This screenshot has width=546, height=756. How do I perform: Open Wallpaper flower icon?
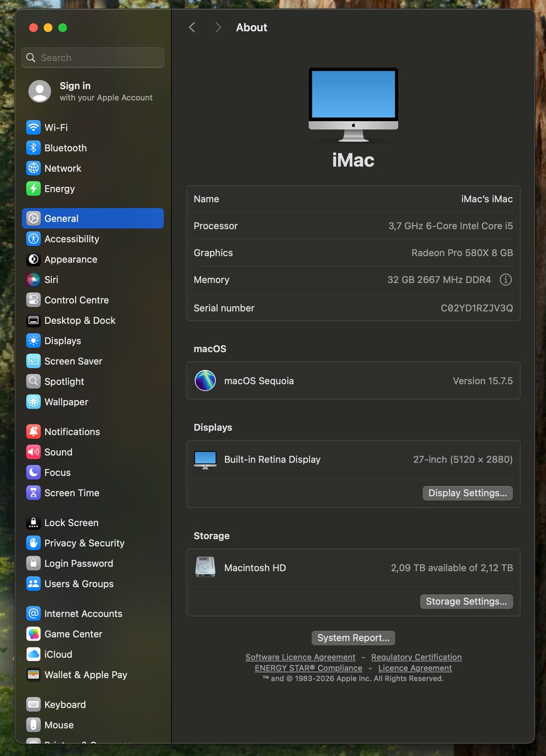(34, 402)
